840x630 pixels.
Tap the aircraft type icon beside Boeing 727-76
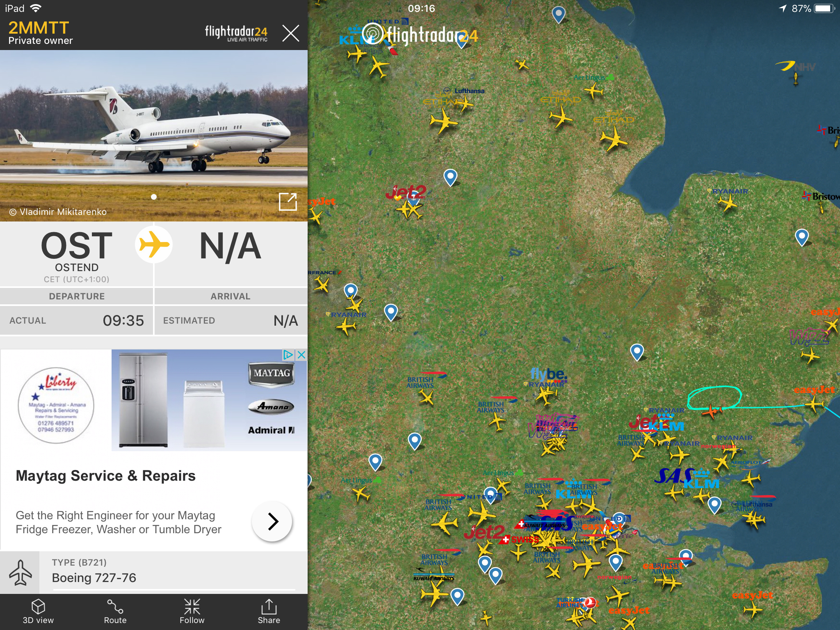(20, 573)
